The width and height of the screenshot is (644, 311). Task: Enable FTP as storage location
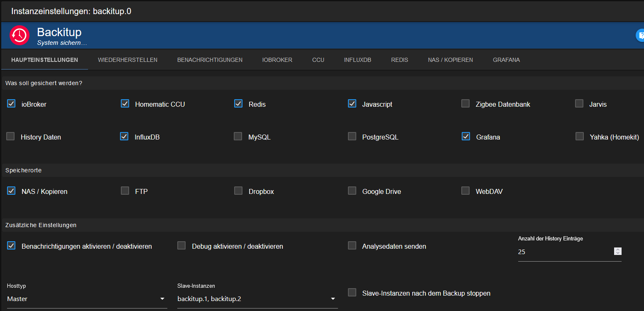(x=125, y=191)
